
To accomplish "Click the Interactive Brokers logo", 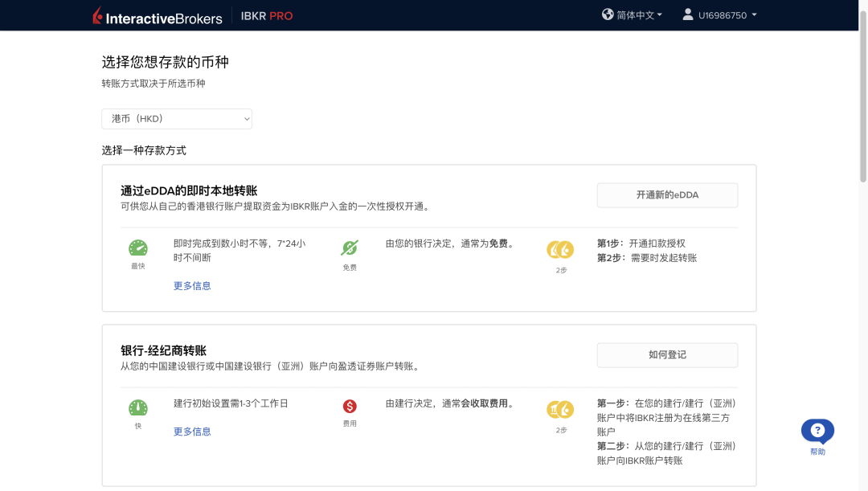I will point(156,15).
